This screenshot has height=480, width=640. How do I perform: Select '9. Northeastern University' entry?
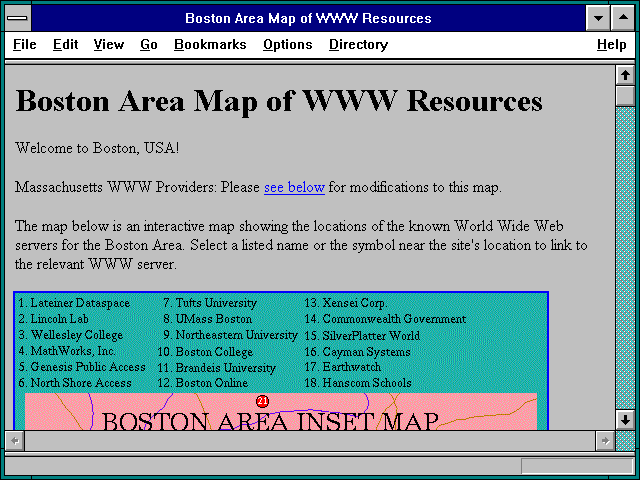click(x=230, y=335)
